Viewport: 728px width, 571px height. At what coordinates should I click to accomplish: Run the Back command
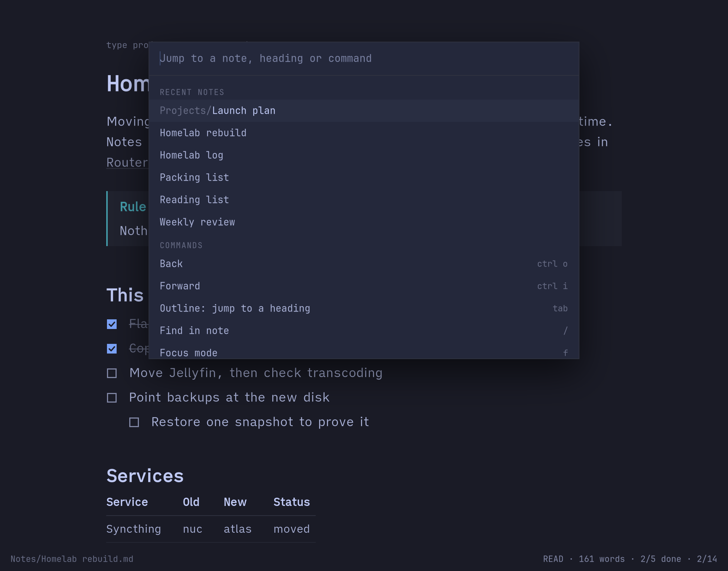coord(364,264)
